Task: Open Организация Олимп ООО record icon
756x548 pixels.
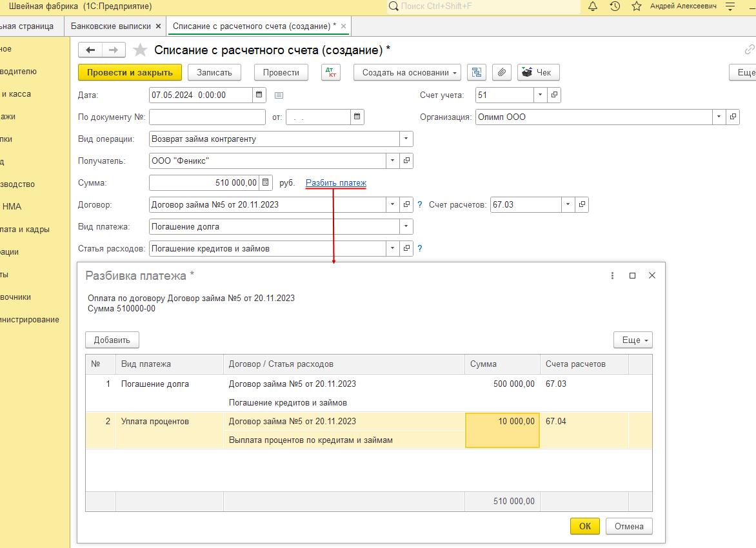Action: (733, 117)
